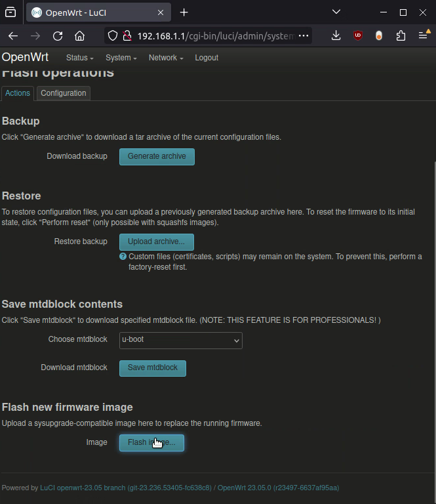Image resolution: width=436 pixels, height=504 pixels.
Task: Open the downloads arrow icon
Action: (x=336, y=35)
